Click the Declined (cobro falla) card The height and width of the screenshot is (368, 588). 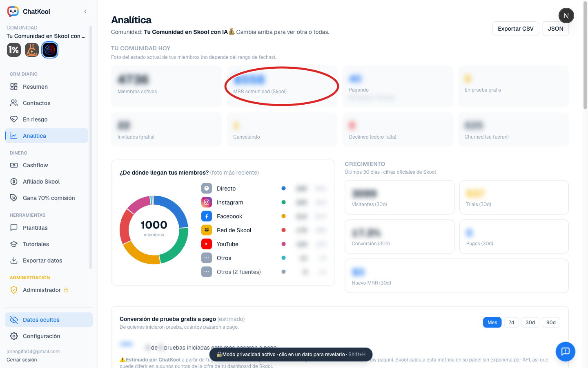(x=398, y=129)
